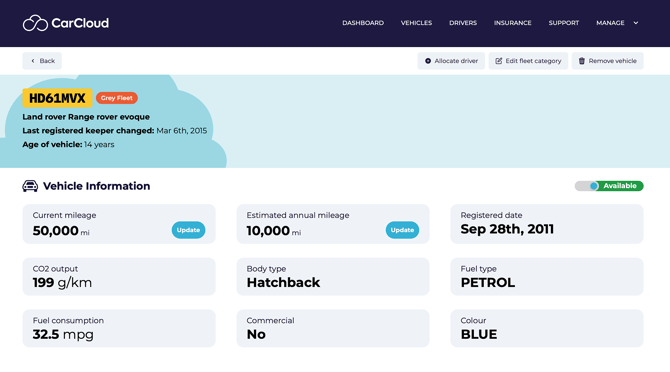This screenshot has width=670, height=372.
Task: Click the Vehicle Information heading
Action: pyautogui.click(x=97, y=186)
